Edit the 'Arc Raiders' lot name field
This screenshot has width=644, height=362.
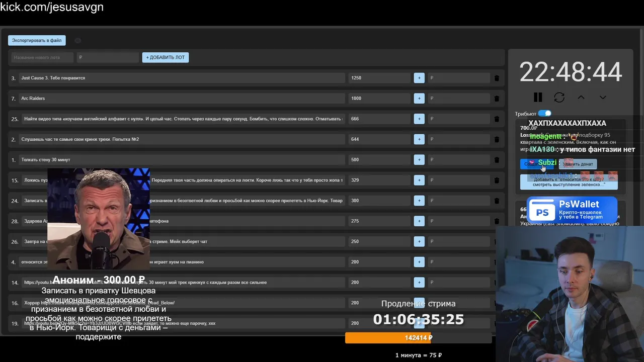(x=182, y=99)
